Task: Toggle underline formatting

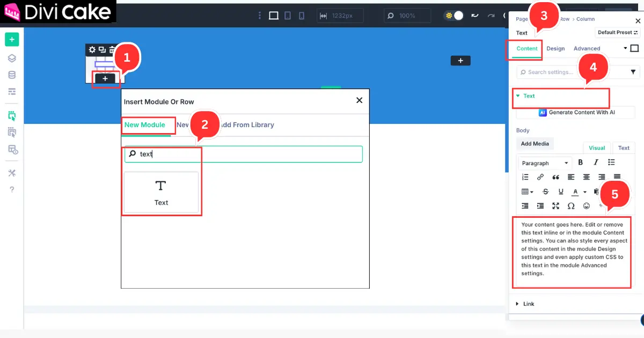Action: coord(561,192)
